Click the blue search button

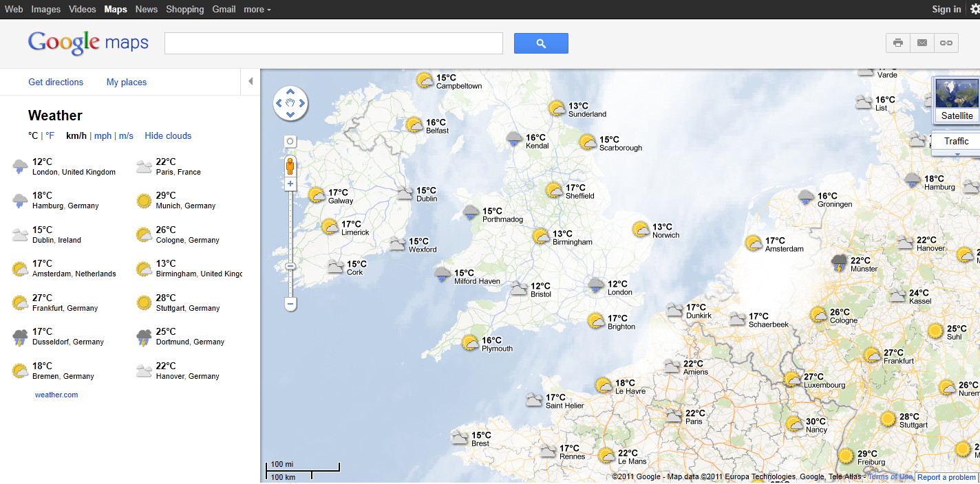pyautogui.click(x=541, y=43)
